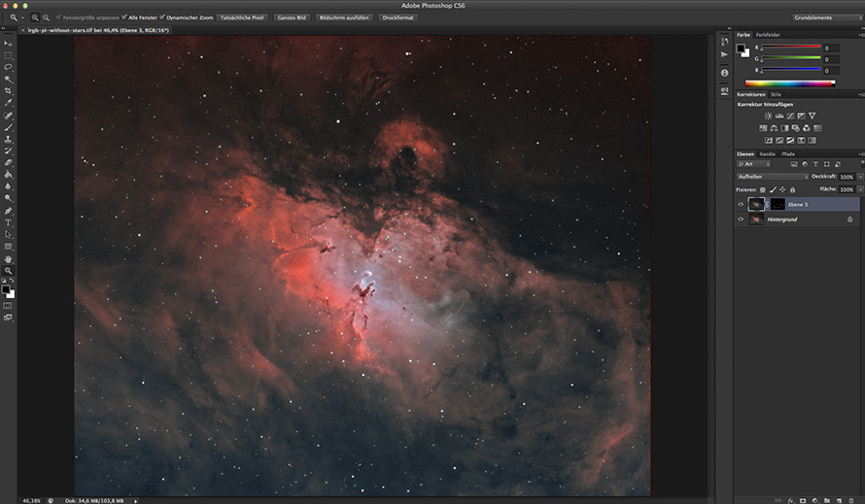The width and height of the screenshot is (865, 504).
Task: Swap foreground and background colors
Action: pyautogui.click(x=12, y=281)
